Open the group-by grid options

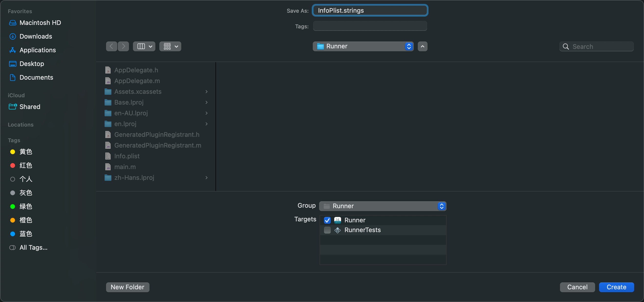(170, 46)
